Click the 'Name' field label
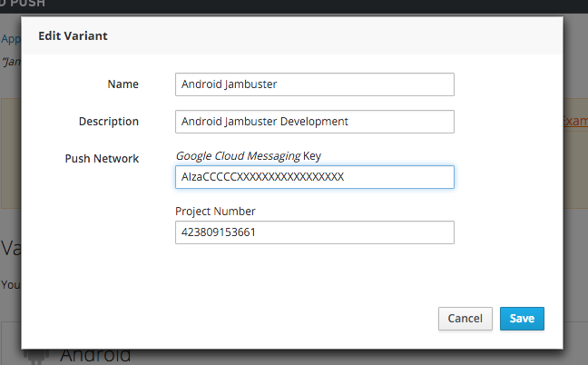 pyautogui.click(x=122, y=84)
